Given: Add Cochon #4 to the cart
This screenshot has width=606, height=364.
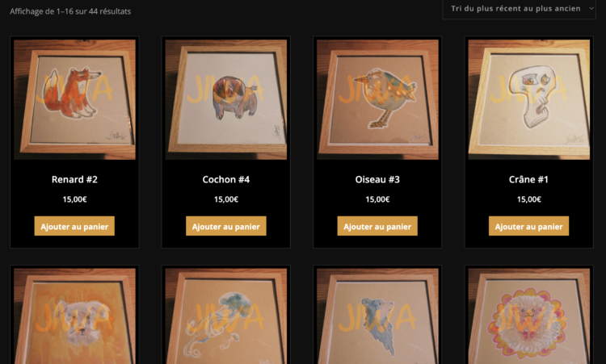Looking at the screenshot, I should [x=226, y=226].
